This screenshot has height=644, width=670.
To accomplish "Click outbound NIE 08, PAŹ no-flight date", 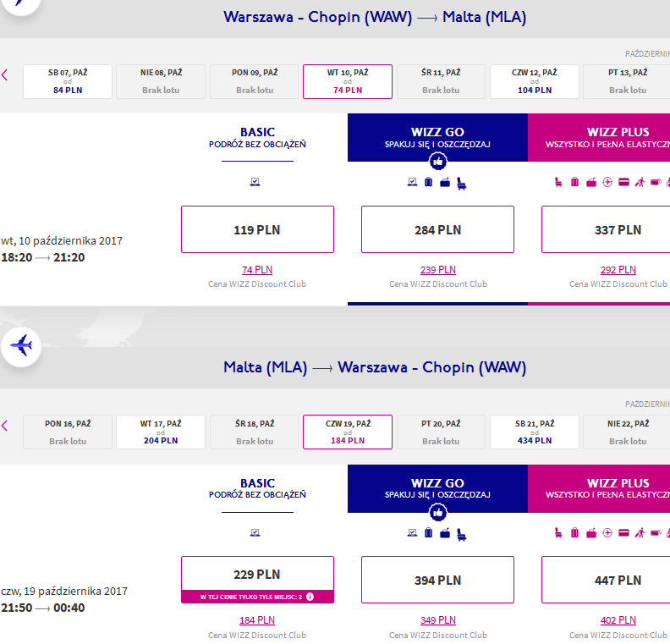I will [161, 81].
